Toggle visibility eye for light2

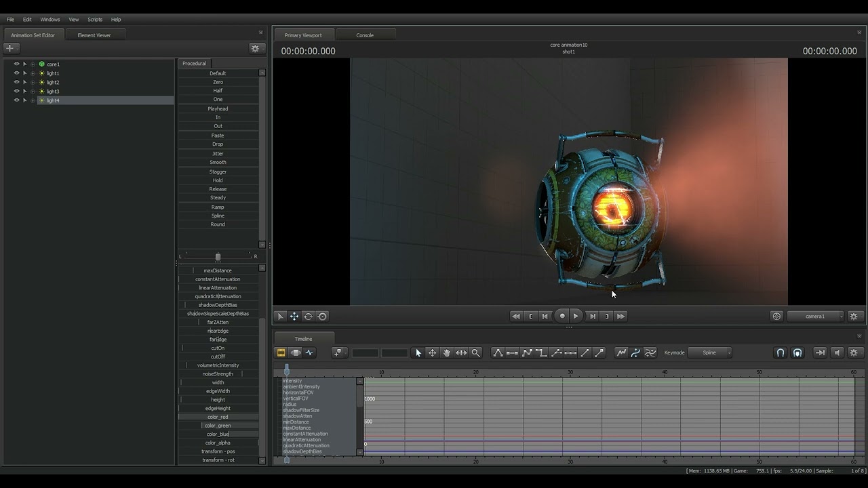click(17, 82)
